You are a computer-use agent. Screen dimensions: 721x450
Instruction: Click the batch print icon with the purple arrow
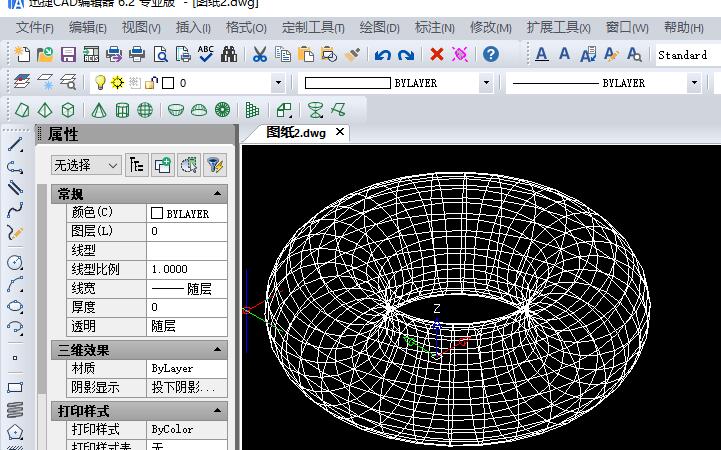pos(114,54)
